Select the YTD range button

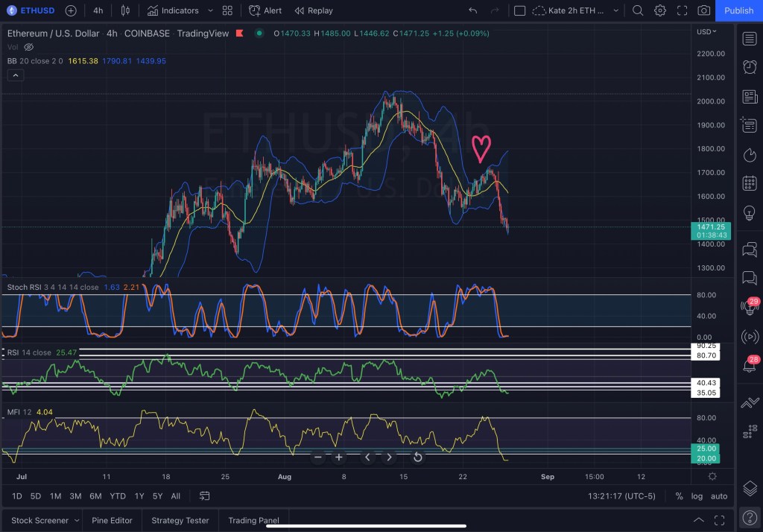[x=117, y=495]
